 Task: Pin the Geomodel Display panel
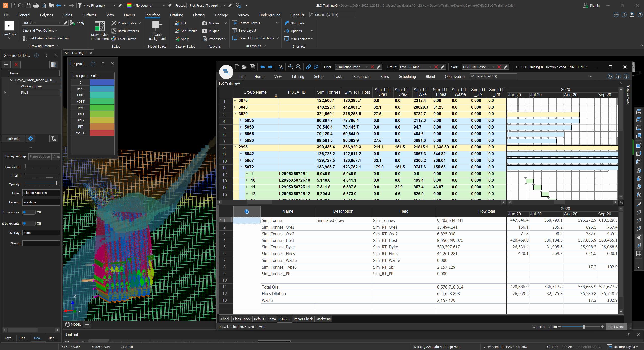46,55
